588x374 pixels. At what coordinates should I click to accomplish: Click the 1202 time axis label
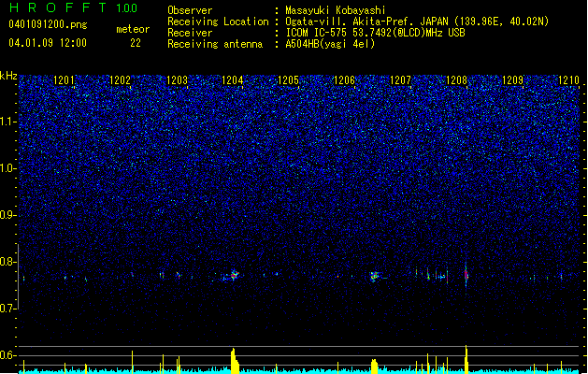120,79
